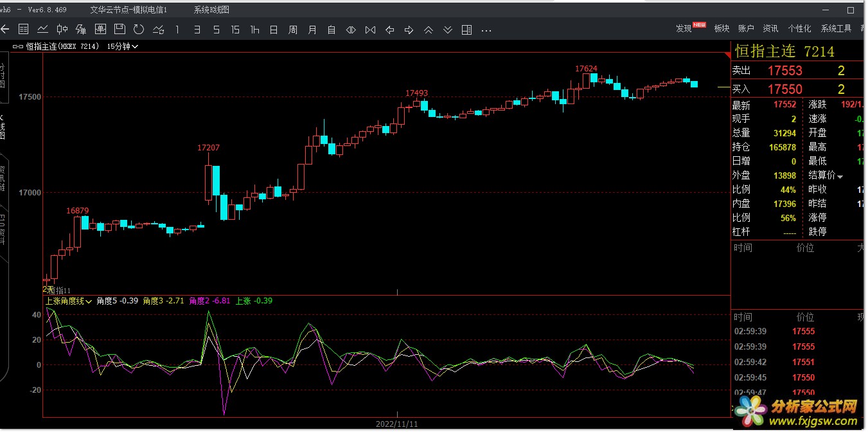Select the 15-minute period button
Viewport: 868px width, 432px height.
[236, 29]
